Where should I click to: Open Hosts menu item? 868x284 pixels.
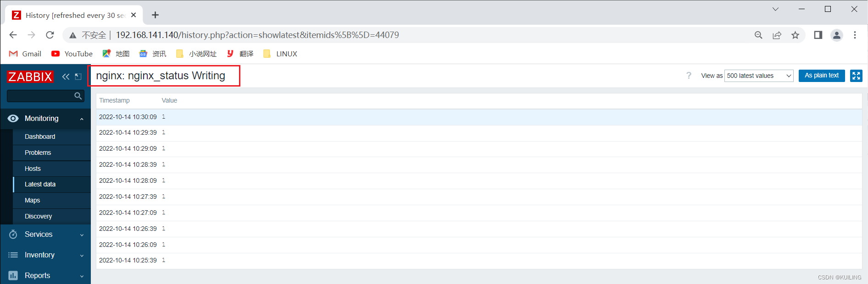tap(52, 169)
